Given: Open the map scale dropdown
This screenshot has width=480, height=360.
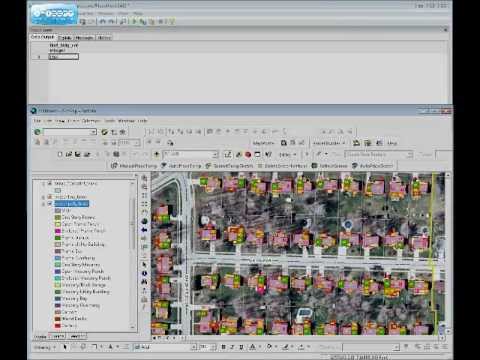Looking at the screenshot, I should (215, 154).
